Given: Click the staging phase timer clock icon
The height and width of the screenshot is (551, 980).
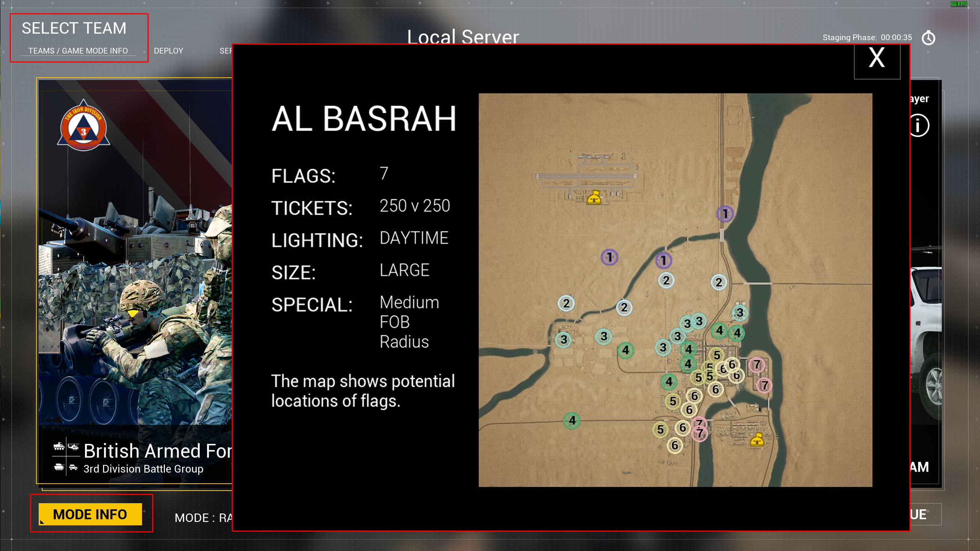Looking at the screenshot, I should [928, 38].
